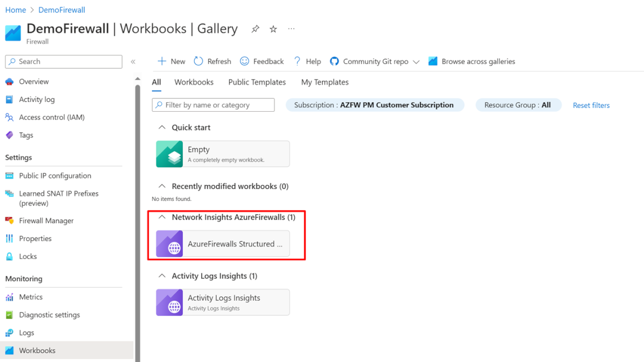
Task: Switch to the My Templates tab
Action: (324, 82)
